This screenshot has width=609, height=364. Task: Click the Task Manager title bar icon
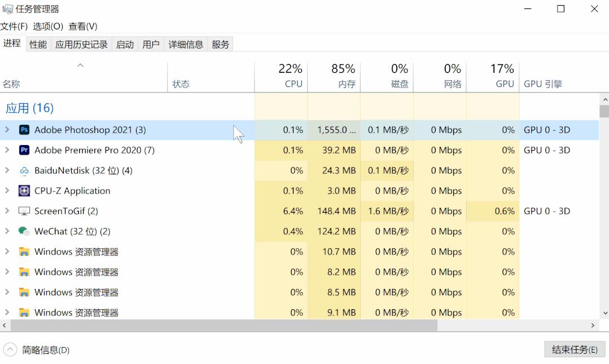click(x=7, y=9)
